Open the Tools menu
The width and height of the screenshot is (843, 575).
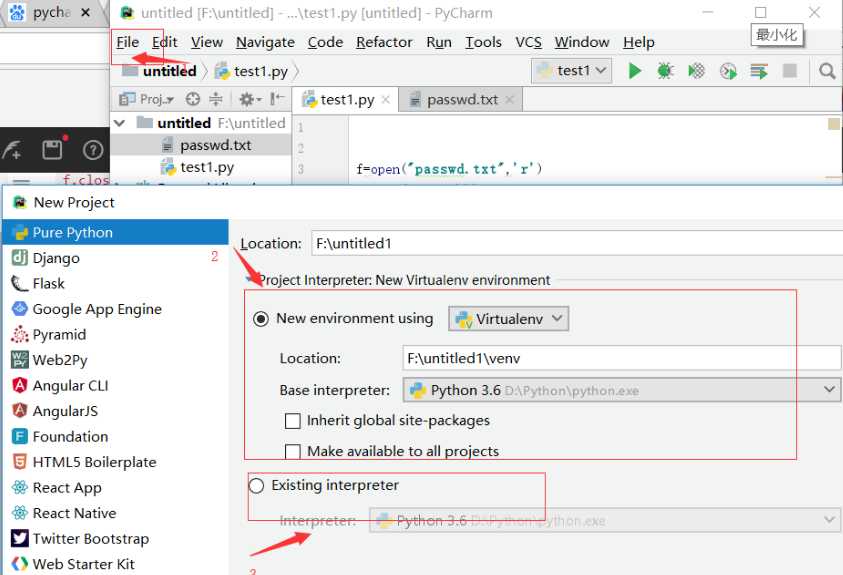point(483,42)
